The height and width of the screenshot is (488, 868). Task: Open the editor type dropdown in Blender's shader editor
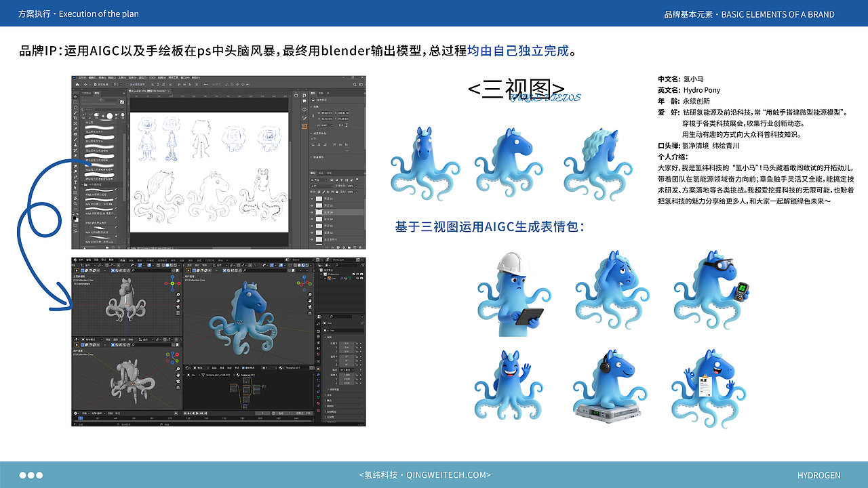tap(186, 367)
